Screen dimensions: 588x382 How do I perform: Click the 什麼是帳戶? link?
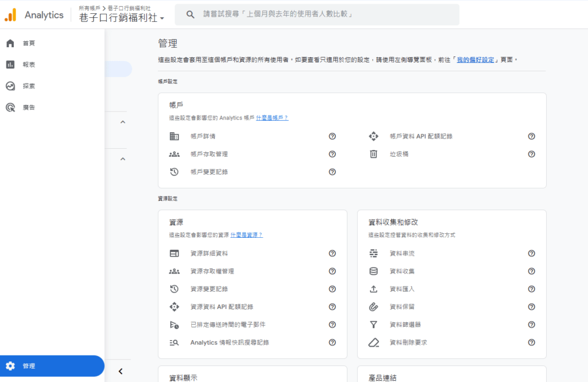[272, 118]
